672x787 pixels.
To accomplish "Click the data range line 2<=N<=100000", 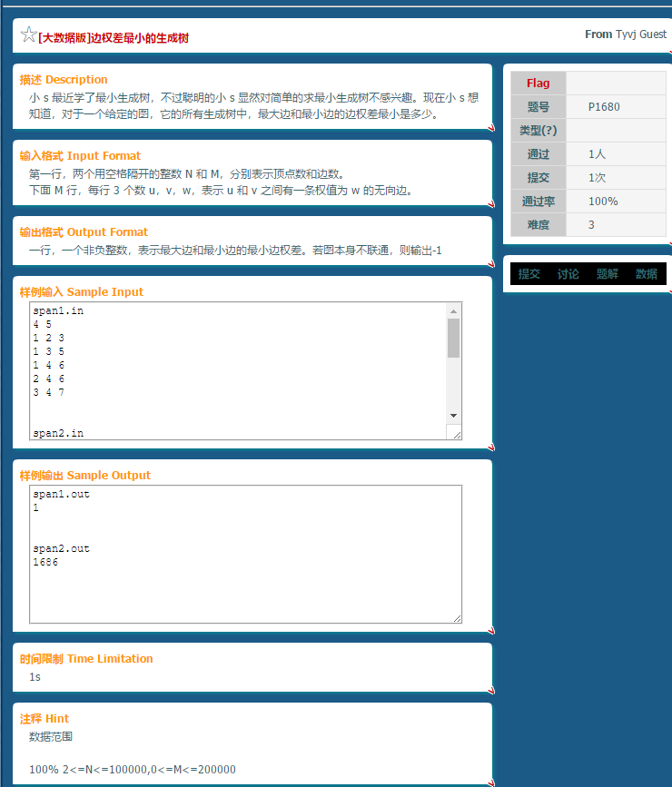I will click(132, 770).
